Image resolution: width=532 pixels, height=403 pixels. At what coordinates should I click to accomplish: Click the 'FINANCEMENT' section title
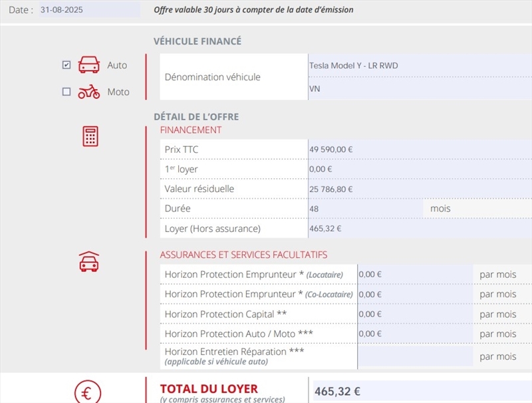(x=191, y=130)
